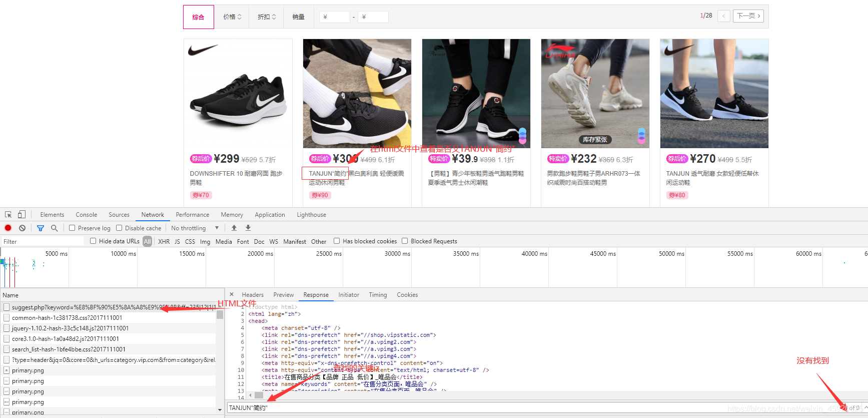Image resolution: width=868 pixels, height=418 pixels.
Task: Focus the network Filter input
Action: click(43, 241)
